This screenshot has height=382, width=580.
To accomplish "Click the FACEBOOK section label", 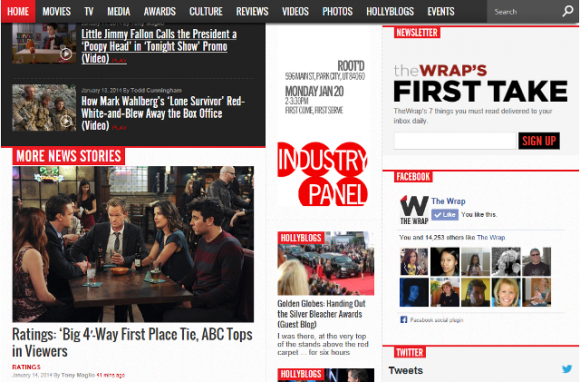I will pyautogui.click(x=413, y=176).
